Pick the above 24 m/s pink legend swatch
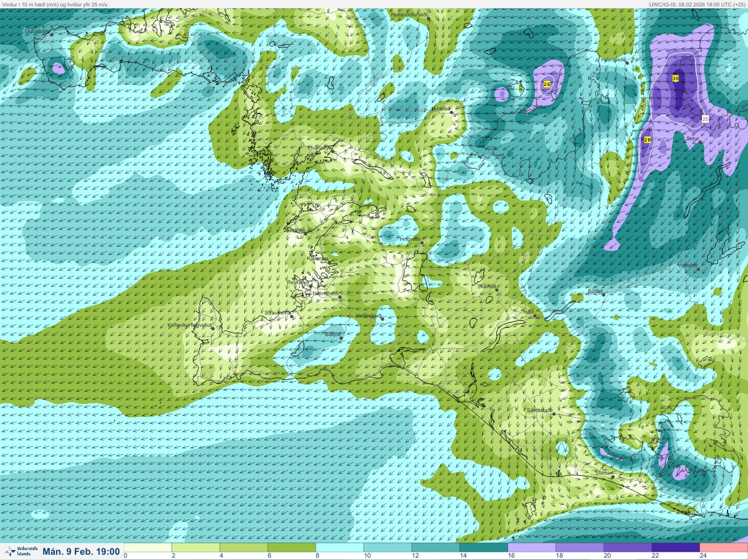This screenshot has height=560, width=748. tap(723, 548)
